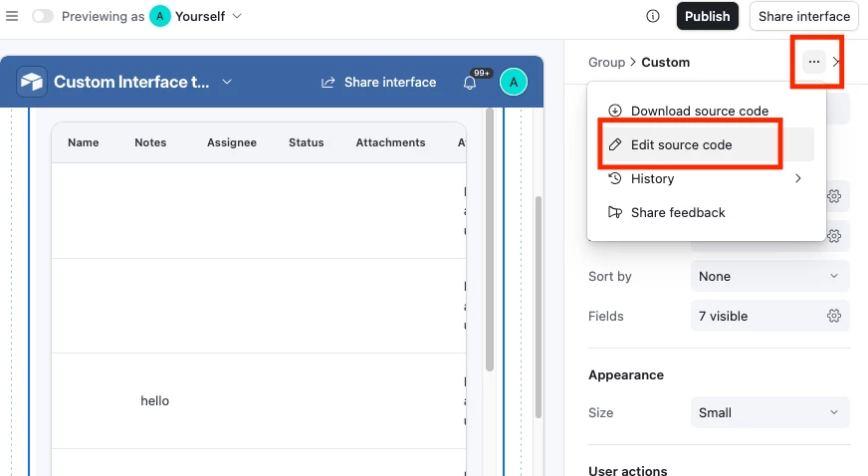Click the History clock icon
This screenshot has height=476, width=868.
[614, 178]
